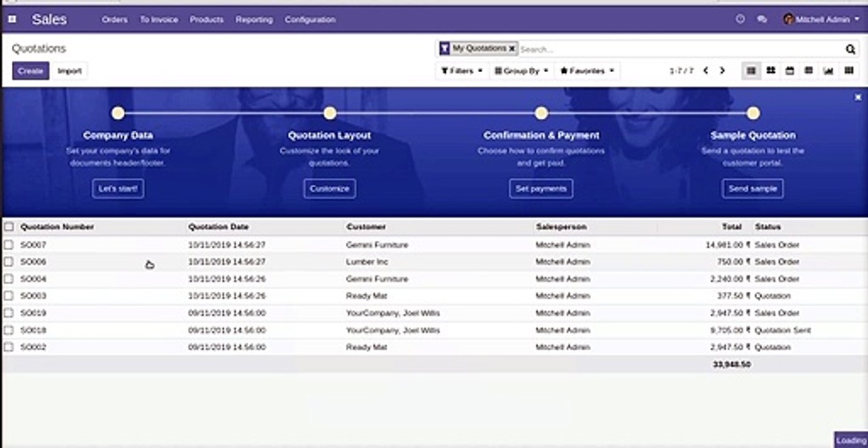Open the Configuration menu
The height and width of the screenshot is (448, 868).
click(310, 19)
